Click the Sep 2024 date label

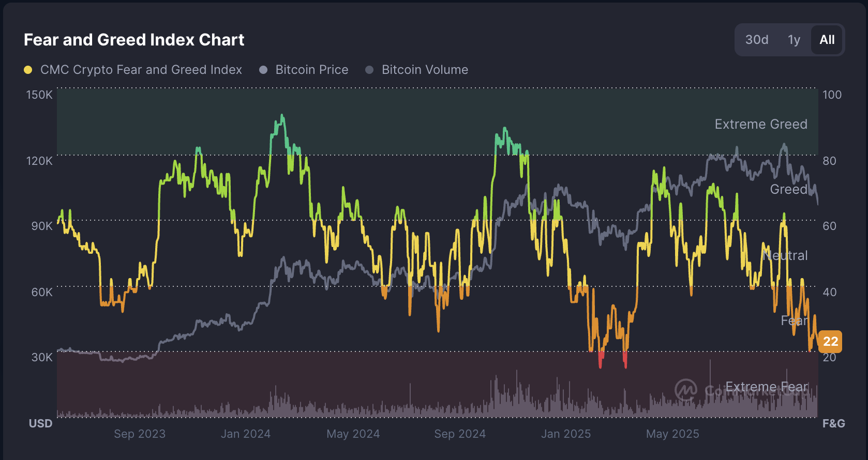(x=459, y=434)
